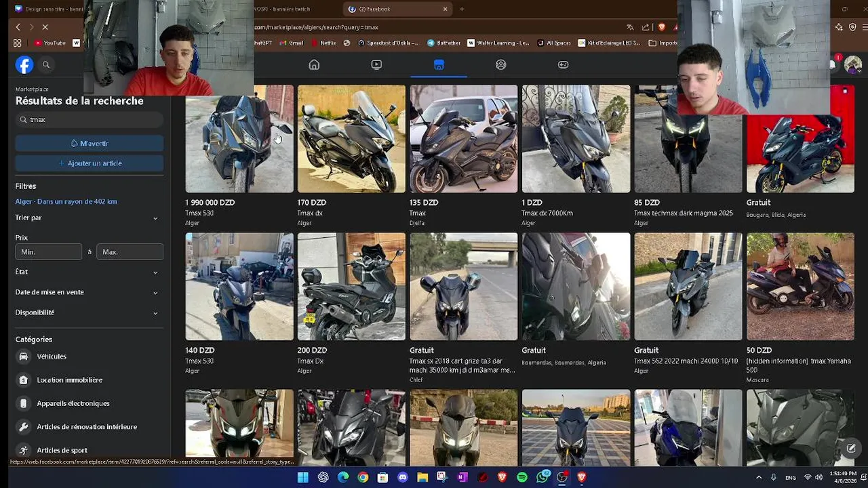Image resolution: width=868 pixels, height=488 pixels.
Task: Click the Facebook logo
Action: point(24,64)
